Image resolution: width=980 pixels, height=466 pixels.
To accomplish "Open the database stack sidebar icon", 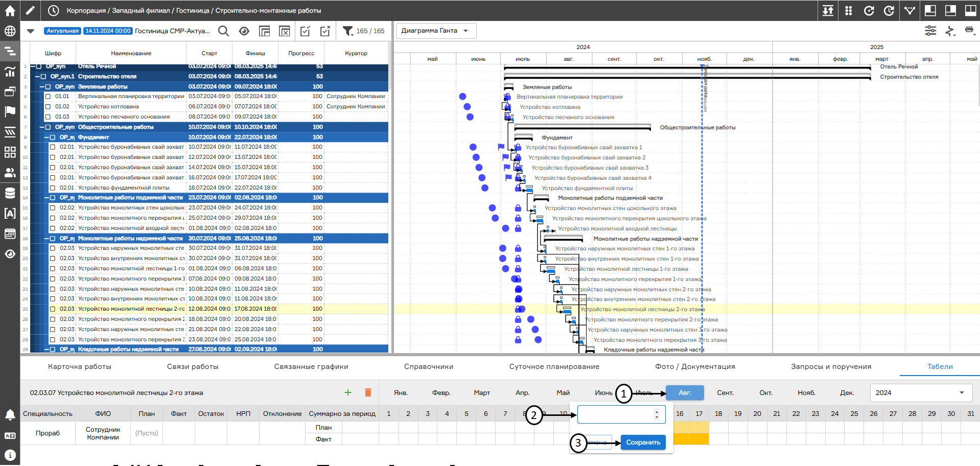I will click(x=10, y=193).
